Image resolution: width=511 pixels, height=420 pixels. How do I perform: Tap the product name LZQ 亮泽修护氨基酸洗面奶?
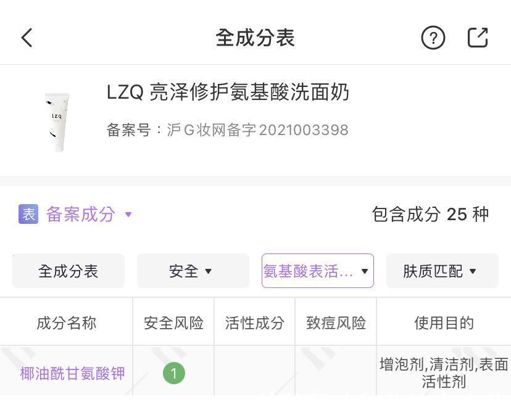coord(228,93)
